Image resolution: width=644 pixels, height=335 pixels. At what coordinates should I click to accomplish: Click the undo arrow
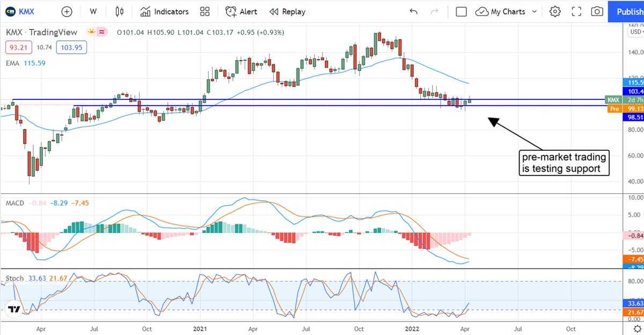pyautogui.click(x=413, y=11)
